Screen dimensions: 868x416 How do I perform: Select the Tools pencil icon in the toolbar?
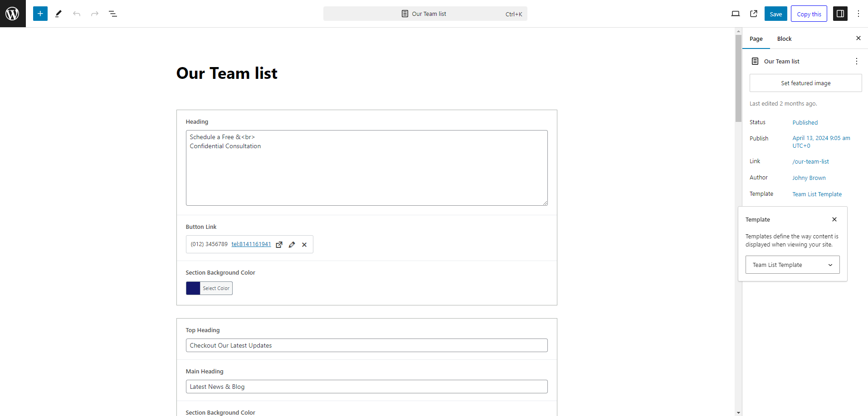pyautogui.click(x=58, y=14)
